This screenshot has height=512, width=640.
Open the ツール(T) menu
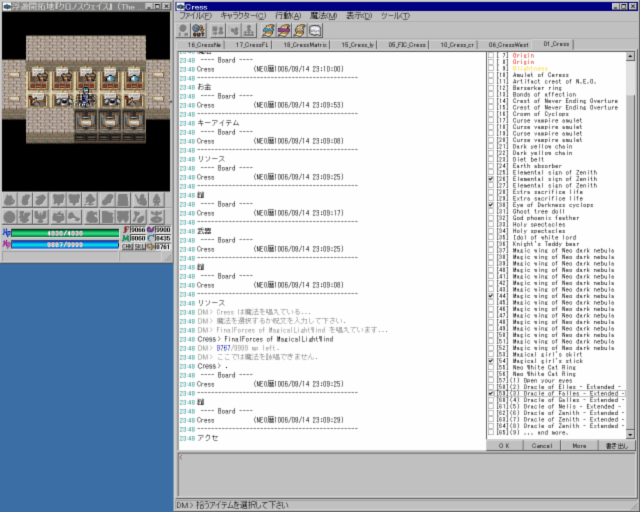coord(395,16)
